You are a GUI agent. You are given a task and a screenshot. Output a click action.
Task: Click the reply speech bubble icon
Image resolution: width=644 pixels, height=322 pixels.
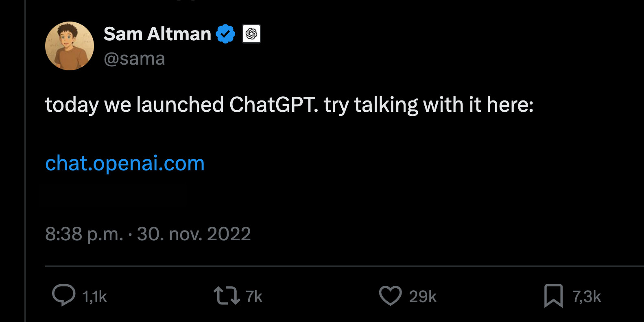point(64,295)
